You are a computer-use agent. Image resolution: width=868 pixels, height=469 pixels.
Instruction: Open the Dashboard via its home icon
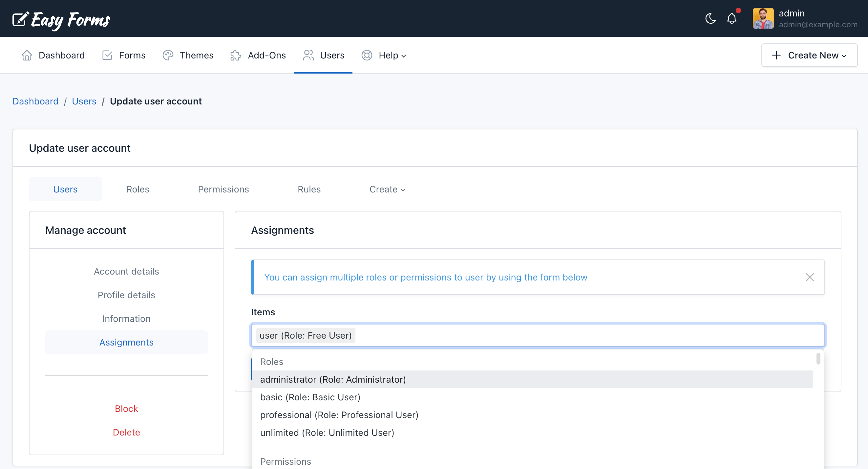(x=27, y=55)
